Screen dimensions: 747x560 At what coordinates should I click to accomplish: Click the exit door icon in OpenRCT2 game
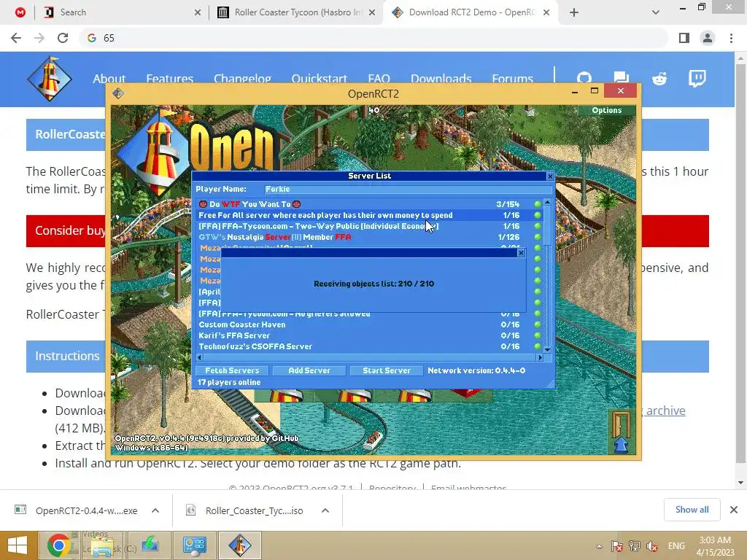(622, 432)
